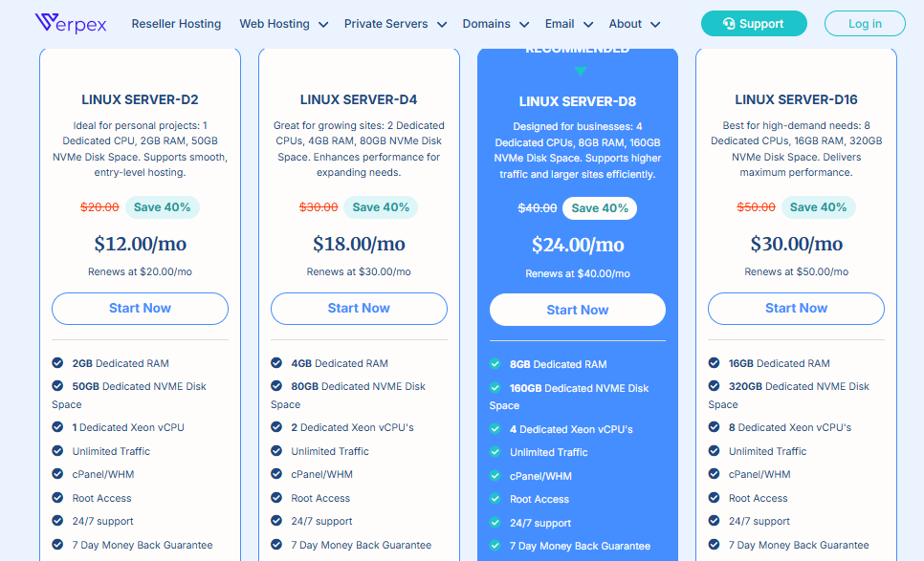924x561 pixels.
Task: Click the $12.00/mo price
Action: (141, 244)
